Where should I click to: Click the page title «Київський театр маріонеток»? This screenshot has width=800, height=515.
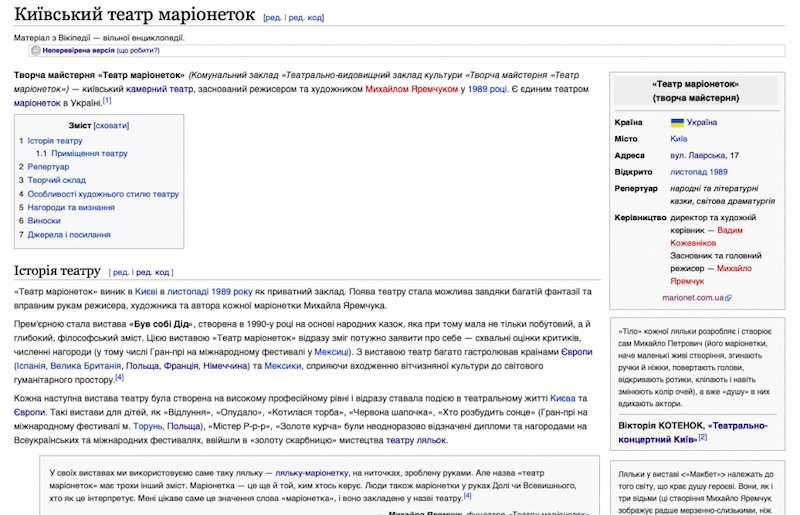coord(134,14)
